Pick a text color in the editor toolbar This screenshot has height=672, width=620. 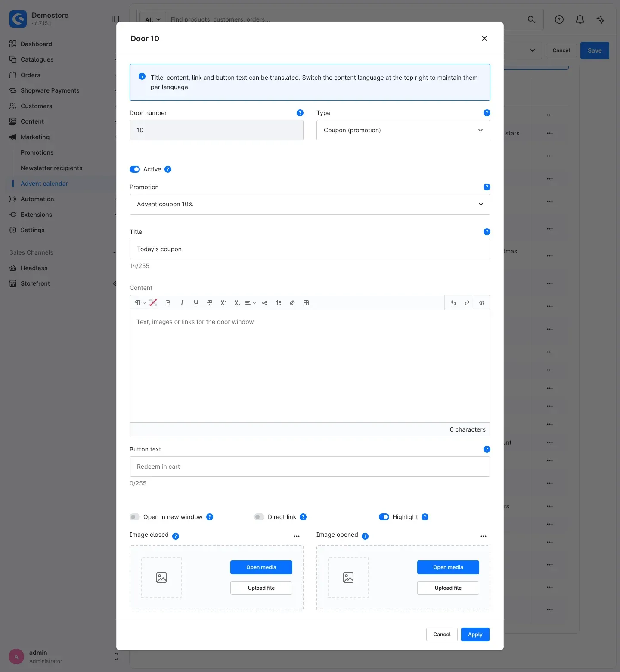tap(153, 303)
